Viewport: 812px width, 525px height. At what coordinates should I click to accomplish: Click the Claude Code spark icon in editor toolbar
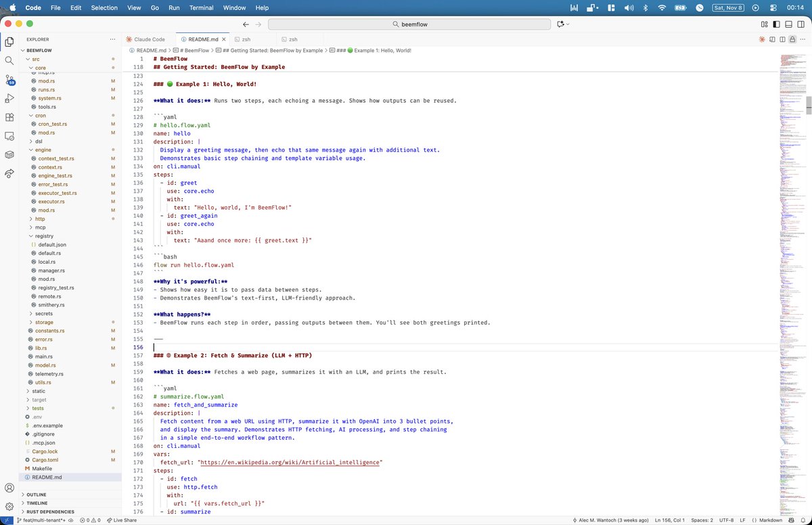pos(762,39)
